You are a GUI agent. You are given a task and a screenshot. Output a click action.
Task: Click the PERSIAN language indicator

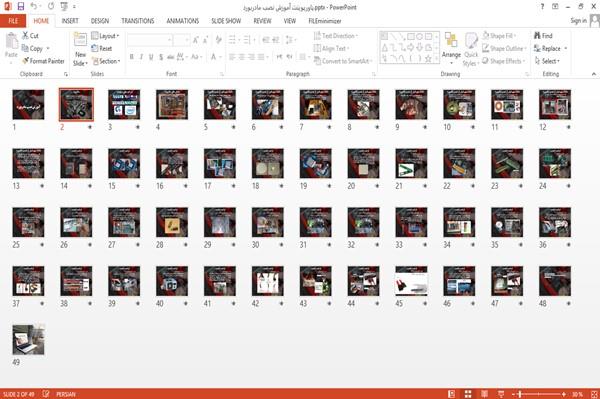[x=66, y=394]
